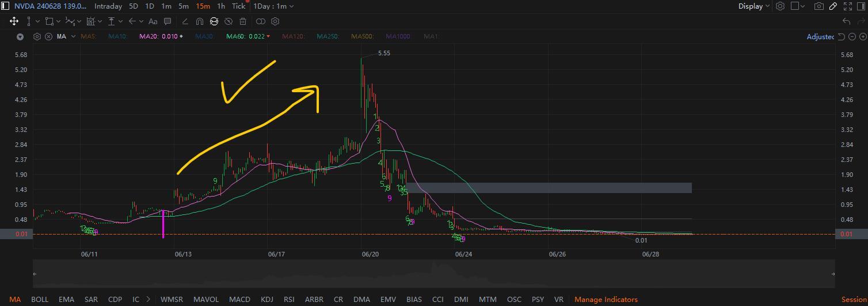868x306 pixels.
Task: Open MA indicator settings gear
Action: pyautogui.click(x=37, y=36)
